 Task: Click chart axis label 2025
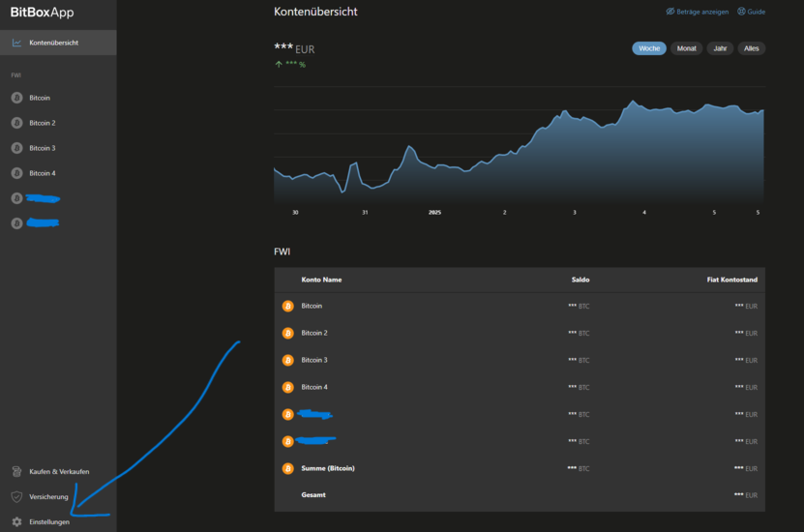[x=434, y=212]
